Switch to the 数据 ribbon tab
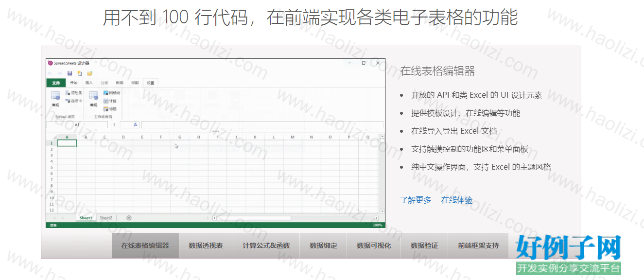The width and height of the screenshot is (644, 280). 120,83
